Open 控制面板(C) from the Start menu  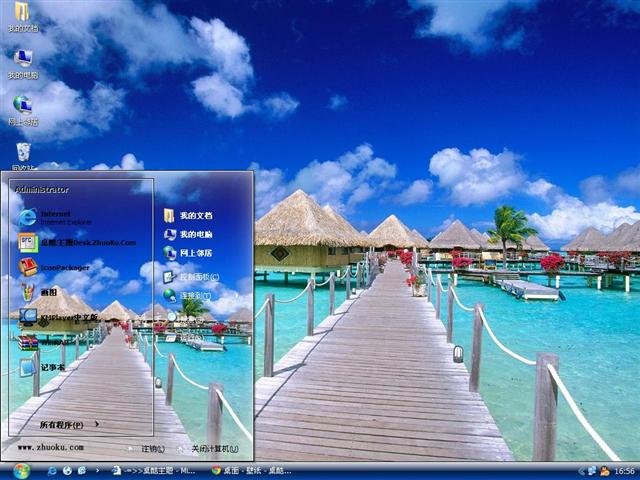click(191, 277)
